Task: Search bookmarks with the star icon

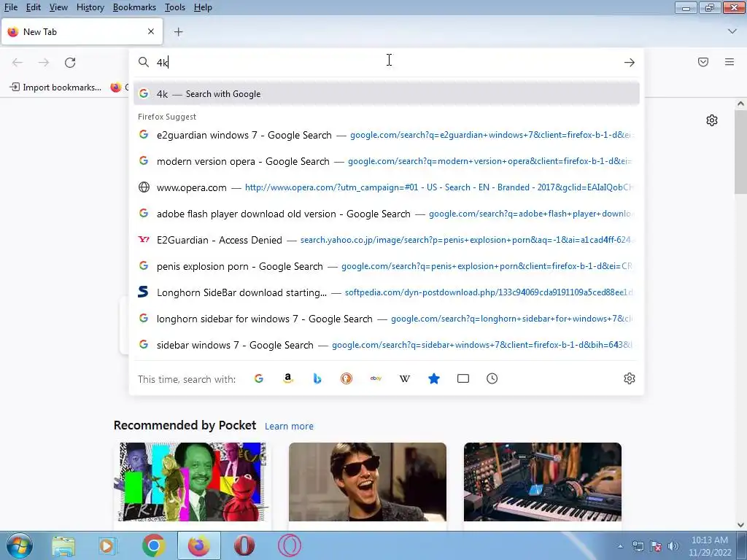Action: click(x=434, y=378)
